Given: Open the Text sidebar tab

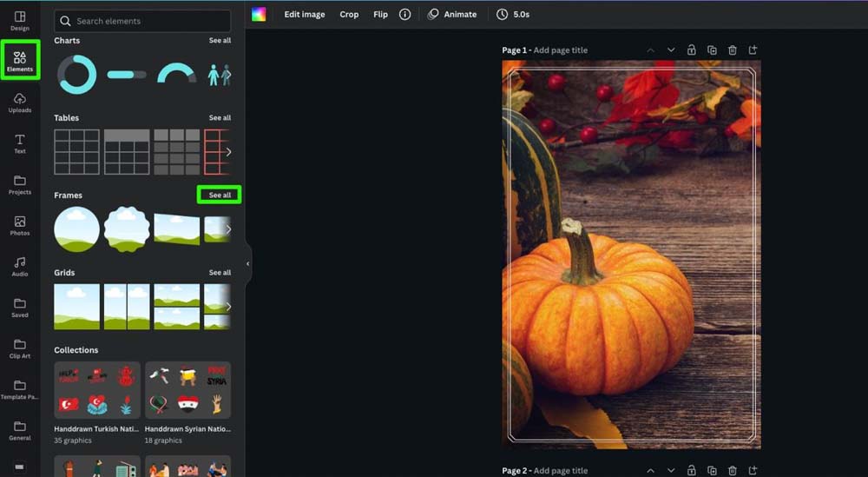Looking at the screenshot, I should pos(20,143).
